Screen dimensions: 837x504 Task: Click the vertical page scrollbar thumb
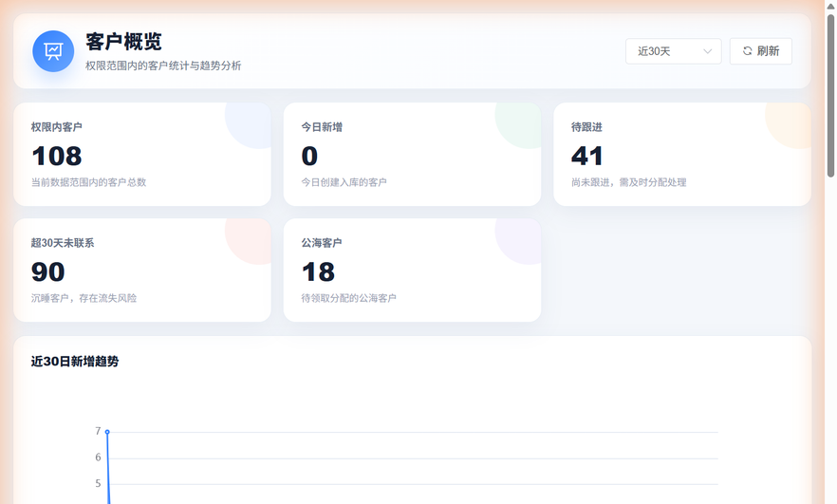point(830,95)
